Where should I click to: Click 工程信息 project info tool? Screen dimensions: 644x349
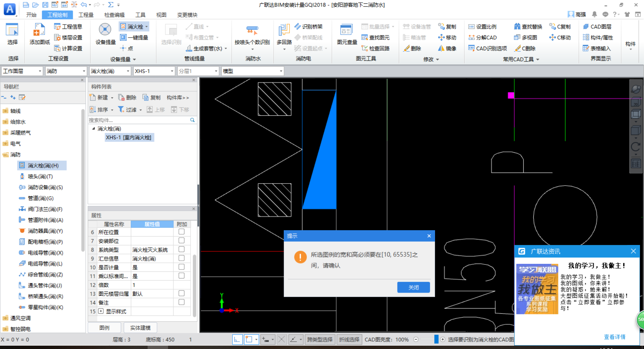(x=68, y=27)
